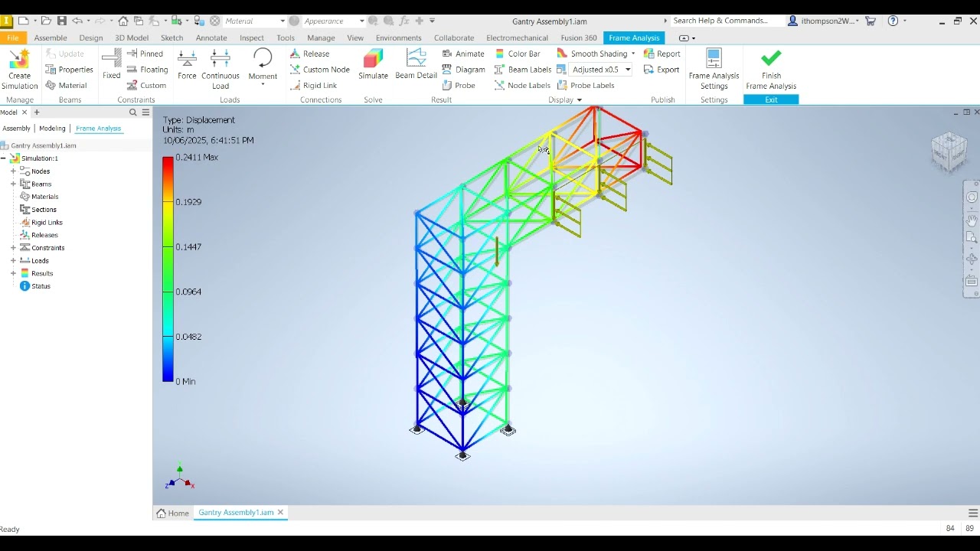Expand the Beams tree item
This screenshot has width=980, height=551.
click(13, 184)
